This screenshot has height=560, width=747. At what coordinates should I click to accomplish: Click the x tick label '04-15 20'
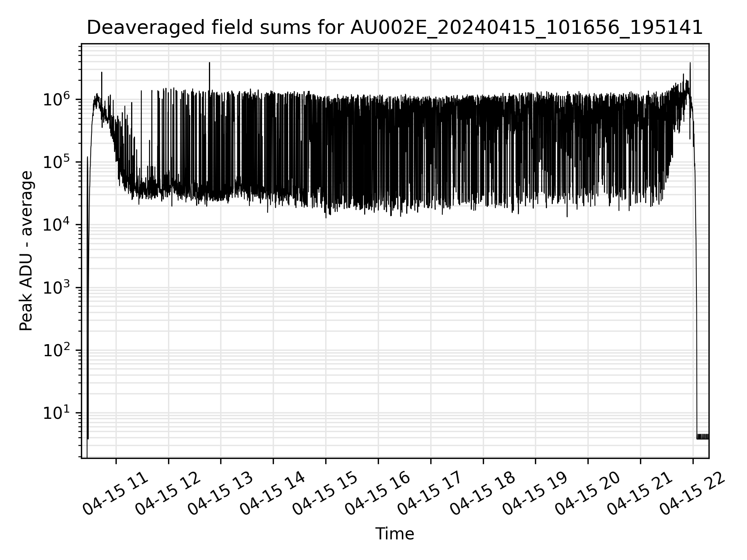(x=587, y=494)
